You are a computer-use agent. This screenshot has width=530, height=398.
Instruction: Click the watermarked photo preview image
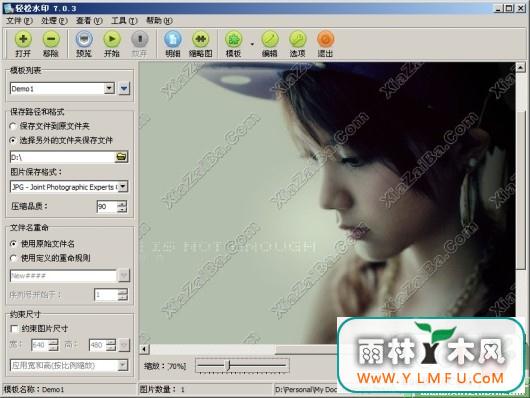click(327, 203)
